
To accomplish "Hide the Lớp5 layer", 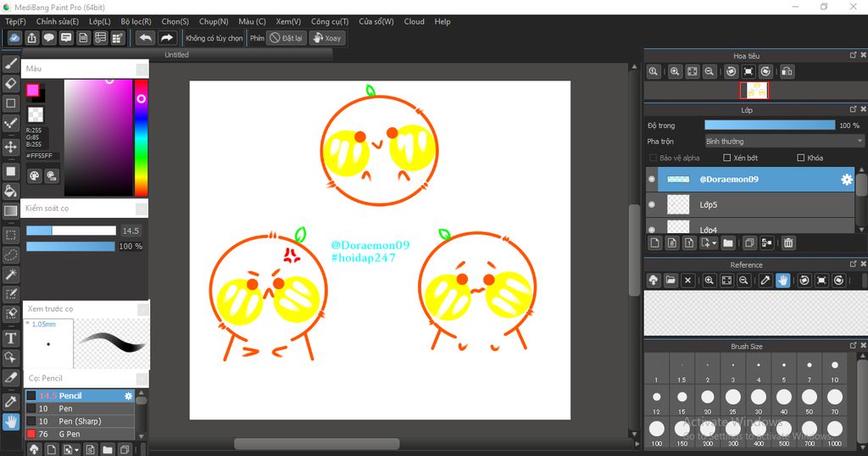I will coord(652,205).
